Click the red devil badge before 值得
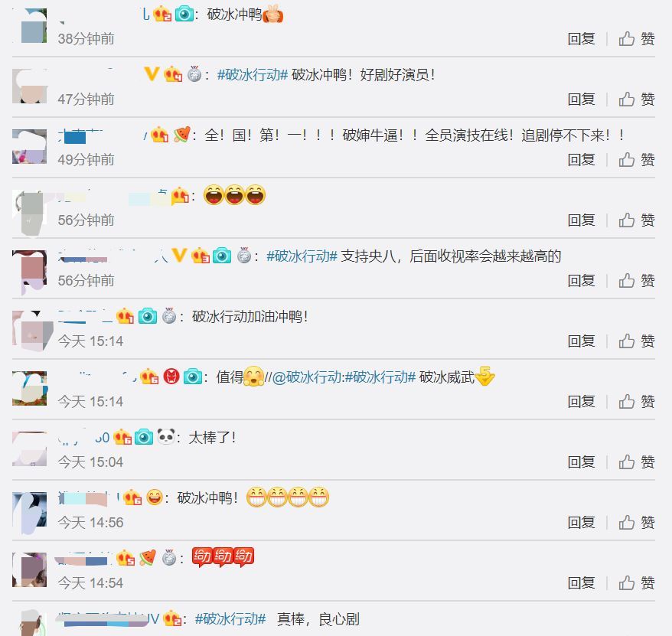672x636 pixels. click(x=171, y=377)
